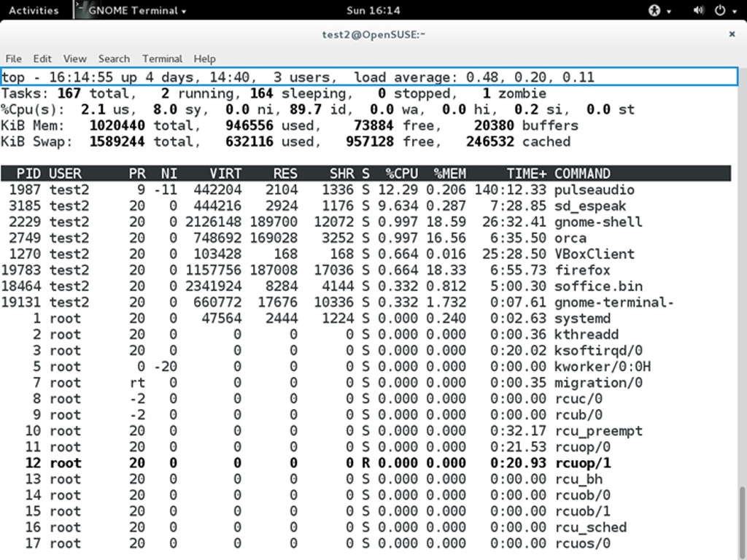Click the Activities button
The width and height of the screenshot is (747, 560).
coord(34,10)
